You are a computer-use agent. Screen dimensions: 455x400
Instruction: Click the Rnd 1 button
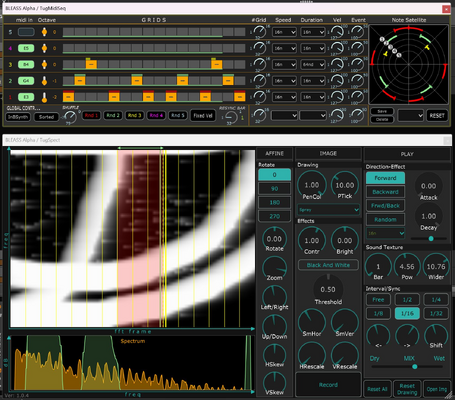[x=91, y=116]
